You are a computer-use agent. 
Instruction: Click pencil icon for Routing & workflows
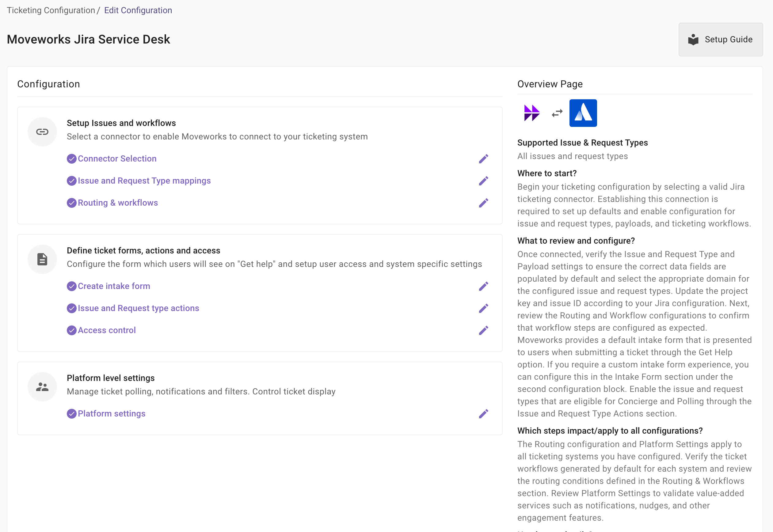483,203
